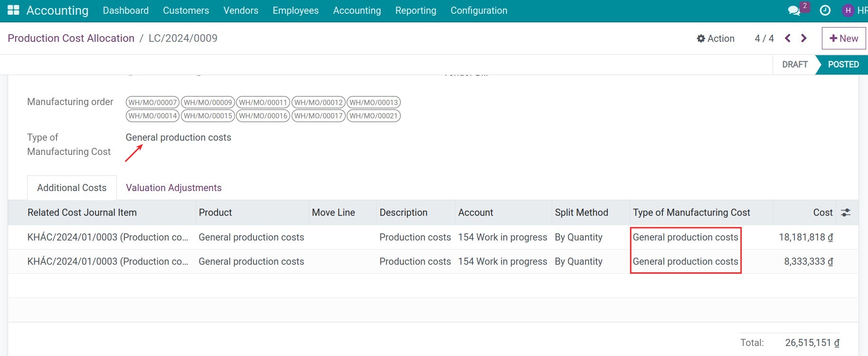Click the New record button
The image size is (868, 356).
pos(844,38)
